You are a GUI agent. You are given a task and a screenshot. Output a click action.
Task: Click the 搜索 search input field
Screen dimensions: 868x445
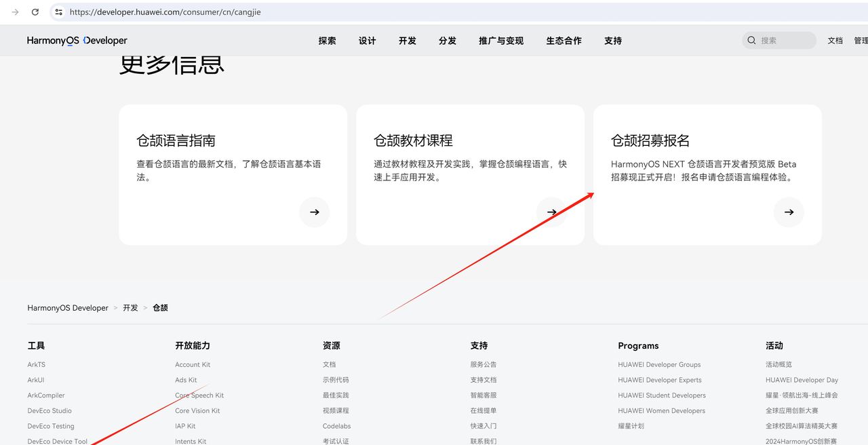[780, 40]
